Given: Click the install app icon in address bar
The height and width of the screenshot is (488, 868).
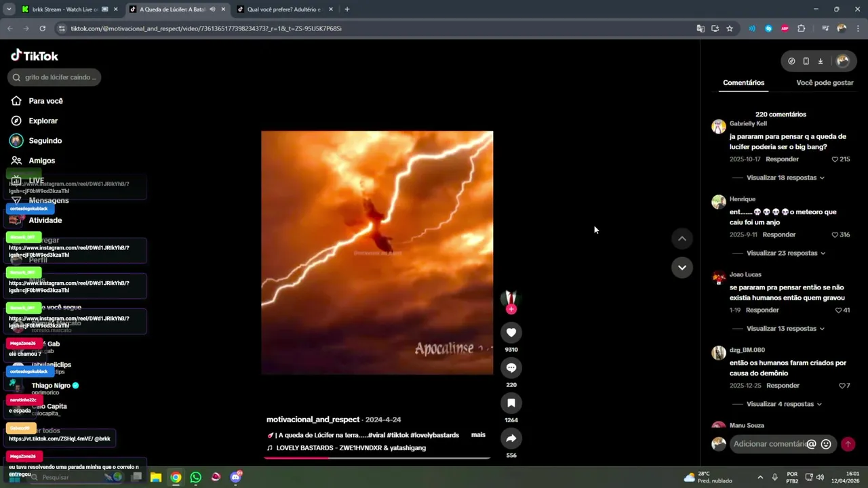Looking at the screenshot, I should click(715, 28).
